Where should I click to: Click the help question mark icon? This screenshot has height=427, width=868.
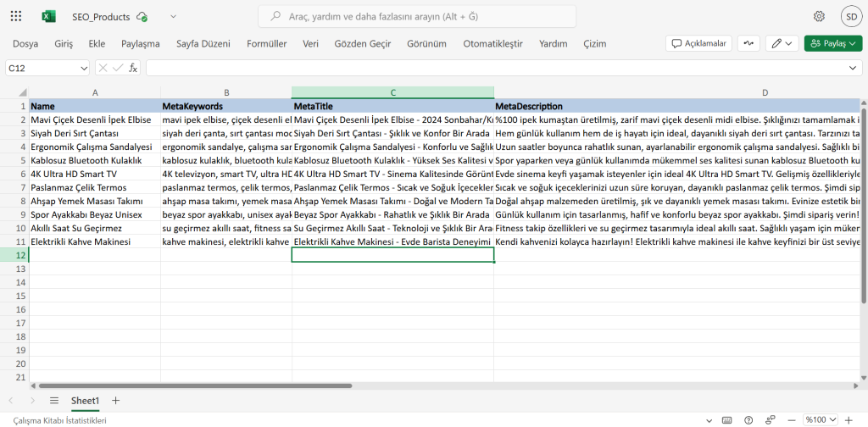tap(749, 420)
